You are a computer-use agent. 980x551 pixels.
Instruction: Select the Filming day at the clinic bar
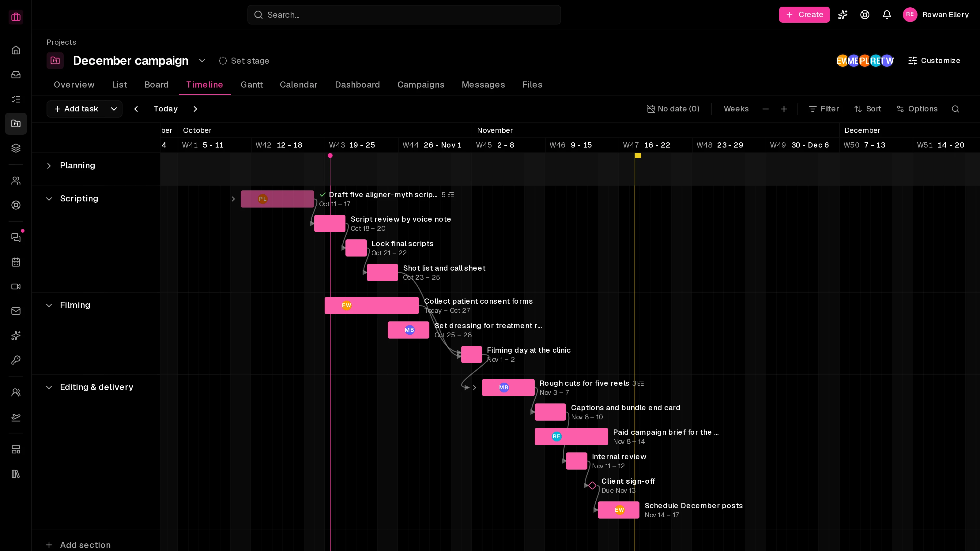[x=471, y=354]
